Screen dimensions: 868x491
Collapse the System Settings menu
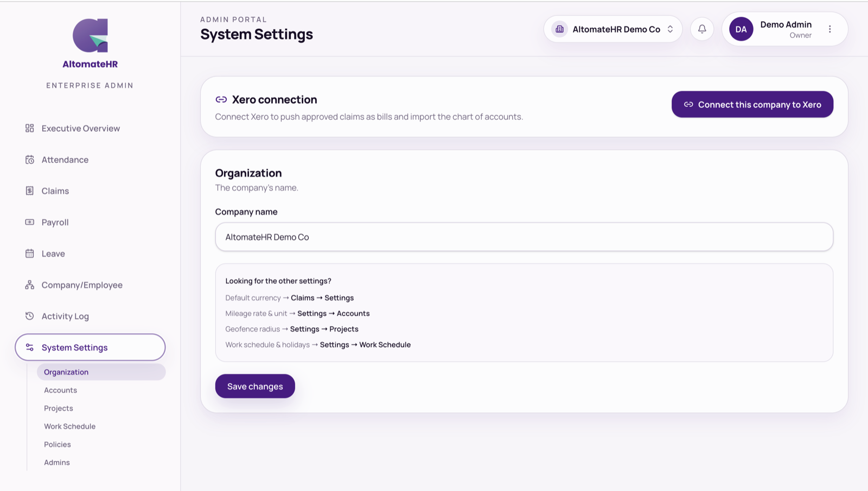(90, 347)
